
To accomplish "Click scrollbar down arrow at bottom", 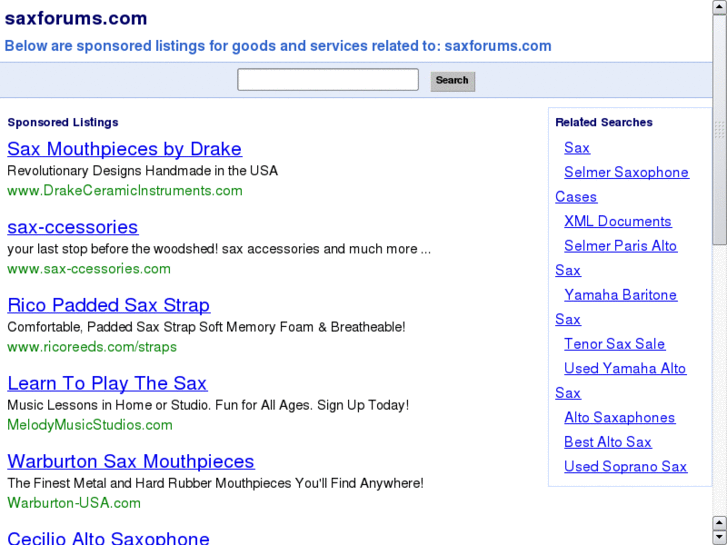I will (x=719, y=536).
